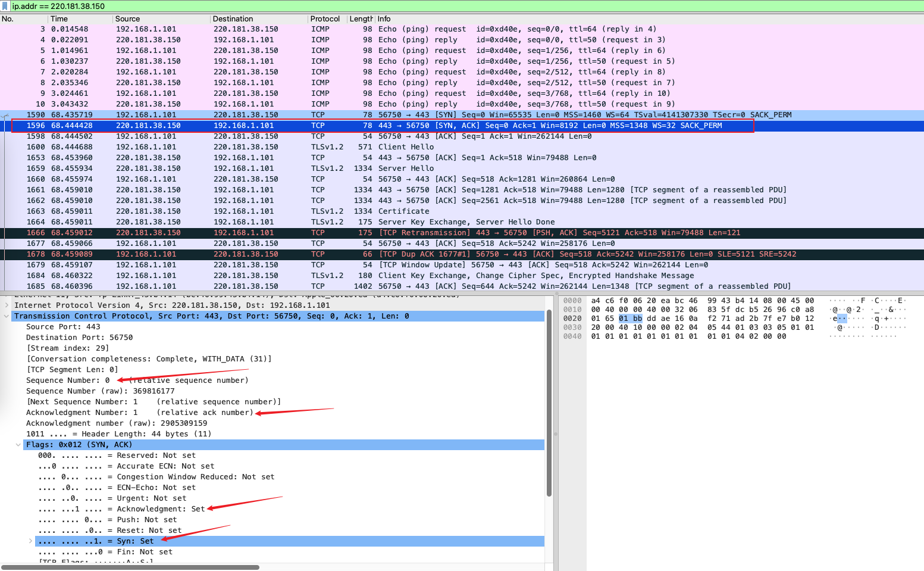Select packet 1660 ACK Ack=1281 row
The height and width of the screenshot is (571, 924).
coord(462,179)
